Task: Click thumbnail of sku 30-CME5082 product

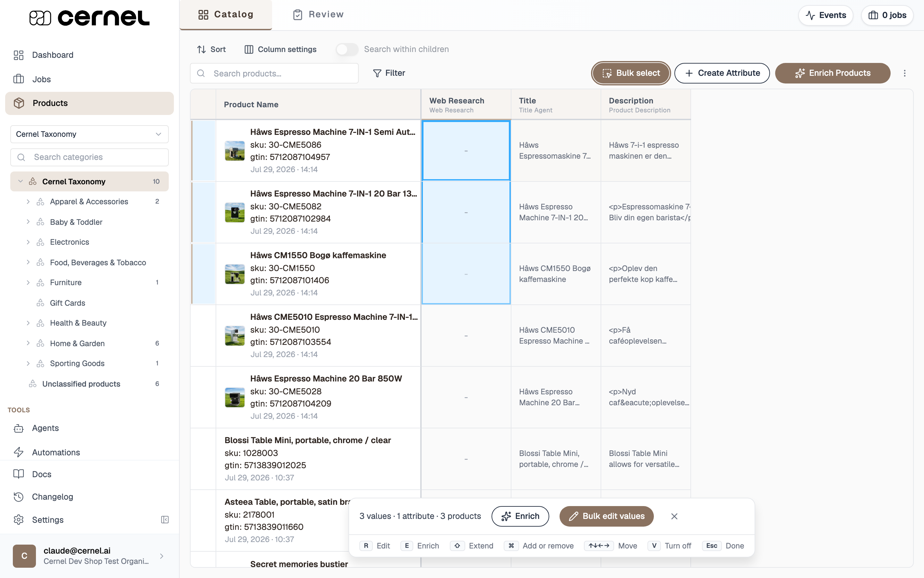Action: [x=235, y=213]
